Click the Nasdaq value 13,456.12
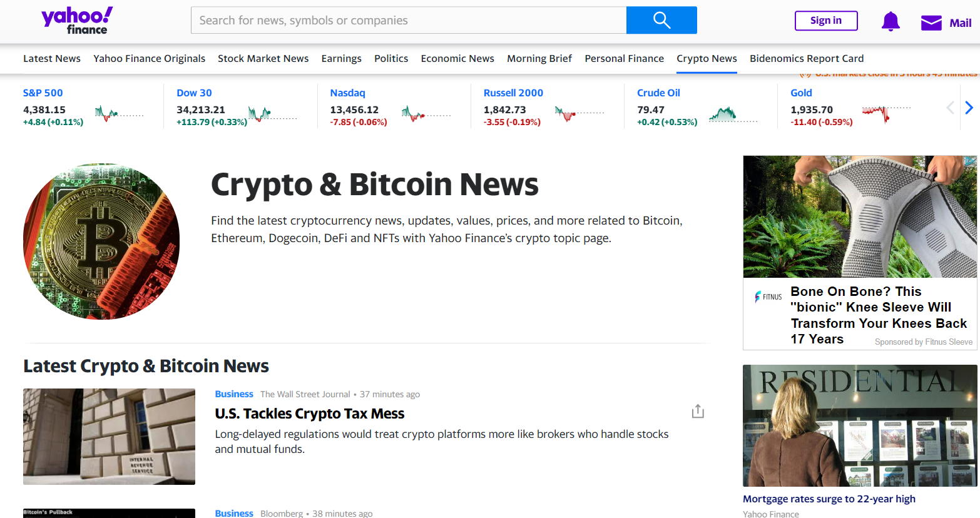980x518 pixels. 354,109
